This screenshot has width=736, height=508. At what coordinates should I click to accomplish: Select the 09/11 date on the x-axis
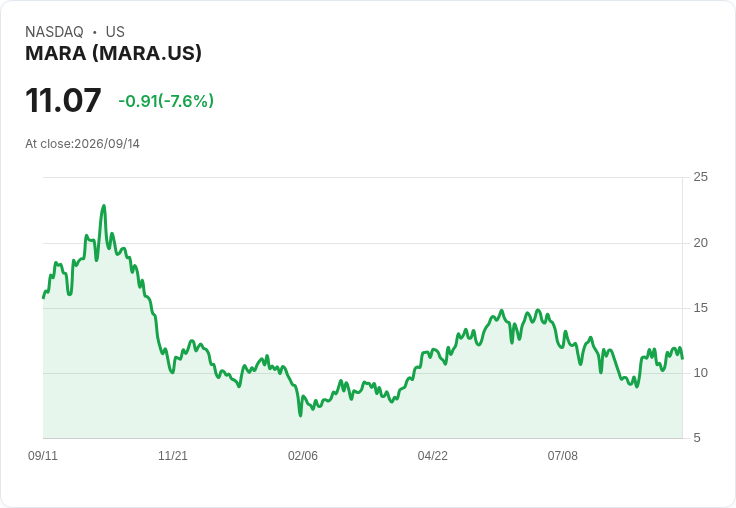pyautogui.click(x=43, y=456)
